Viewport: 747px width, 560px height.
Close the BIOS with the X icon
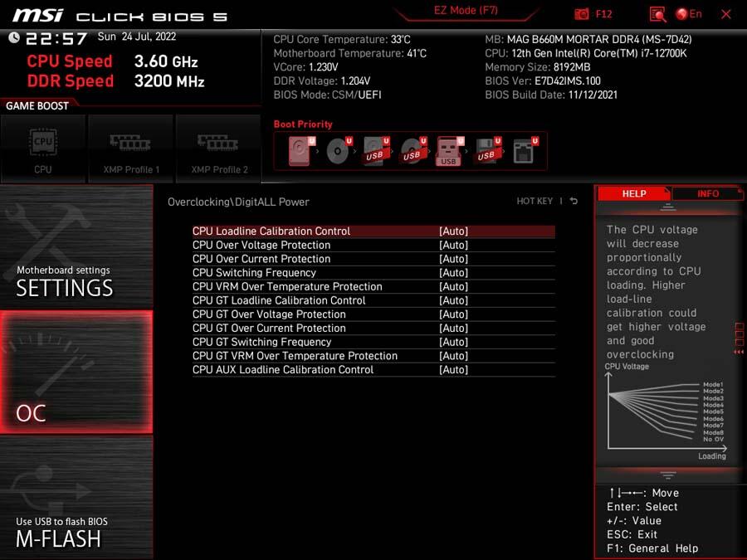(726, 14)
